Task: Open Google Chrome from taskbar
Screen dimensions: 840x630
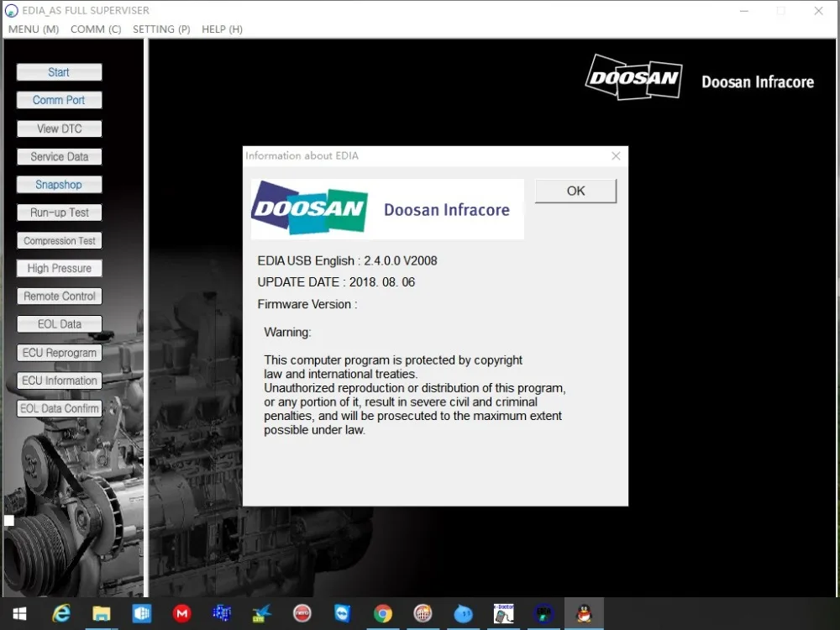Action: (382, 613)
